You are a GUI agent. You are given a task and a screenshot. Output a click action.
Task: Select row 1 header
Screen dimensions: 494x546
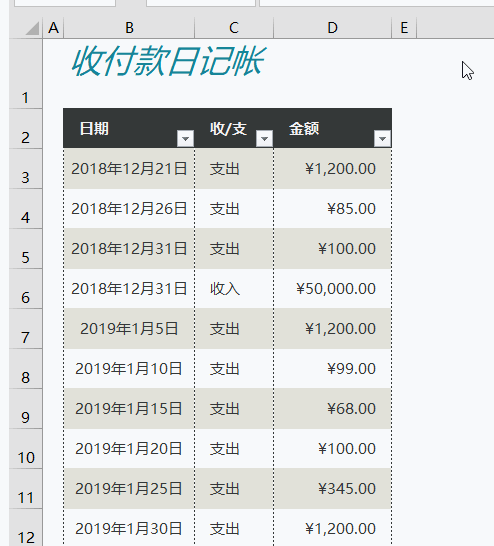(25, 73)
